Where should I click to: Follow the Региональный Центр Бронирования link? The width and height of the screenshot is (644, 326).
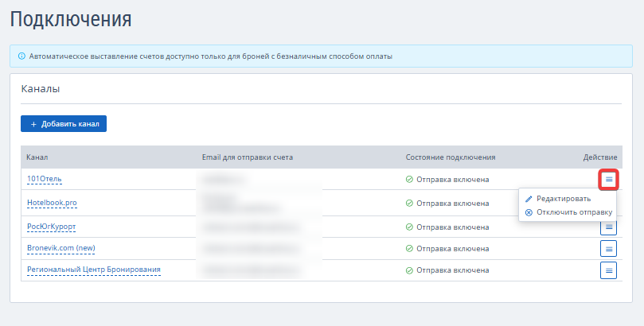tap(93, 270)
